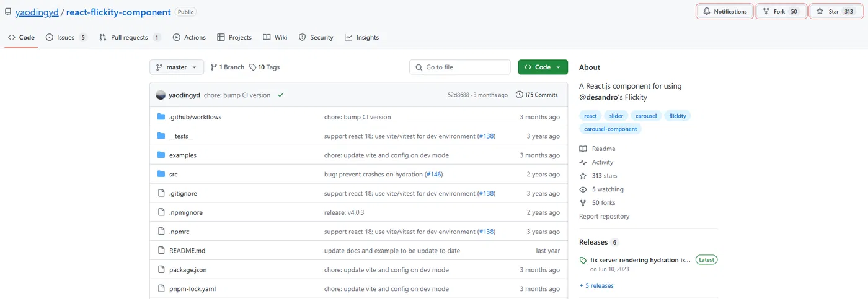The image size is (868, 299).
Task: Open #138 link in __tests__ row
Action: pos(486,136)
